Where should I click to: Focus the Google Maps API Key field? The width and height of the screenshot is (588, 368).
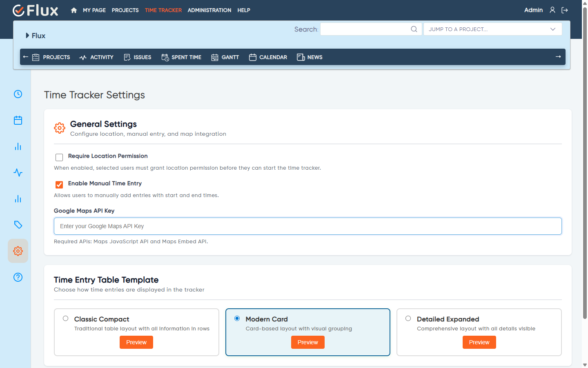tap(308, 226)
